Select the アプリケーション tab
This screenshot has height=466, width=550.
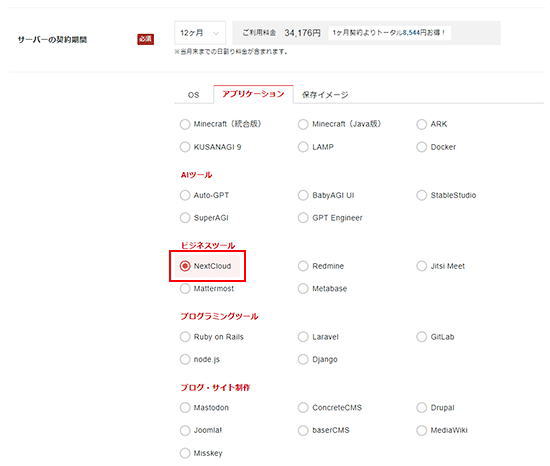(253, 94)
